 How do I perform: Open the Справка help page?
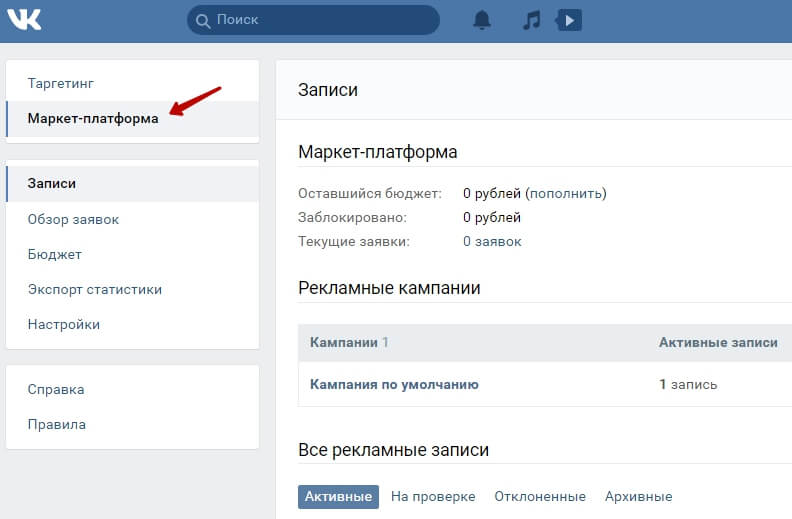(x=56, y=389)
